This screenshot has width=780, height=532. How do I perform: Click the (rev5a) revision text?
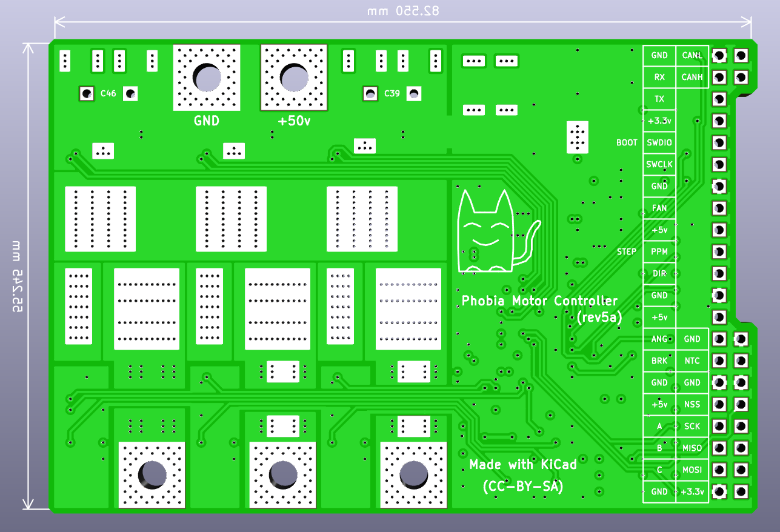pyautogui.click(x=599, y=318)
